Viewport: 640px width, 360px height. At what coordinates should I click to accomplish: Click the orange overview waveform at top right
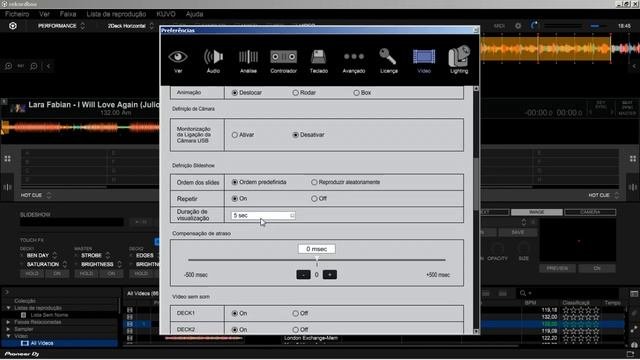click(545, 49)
